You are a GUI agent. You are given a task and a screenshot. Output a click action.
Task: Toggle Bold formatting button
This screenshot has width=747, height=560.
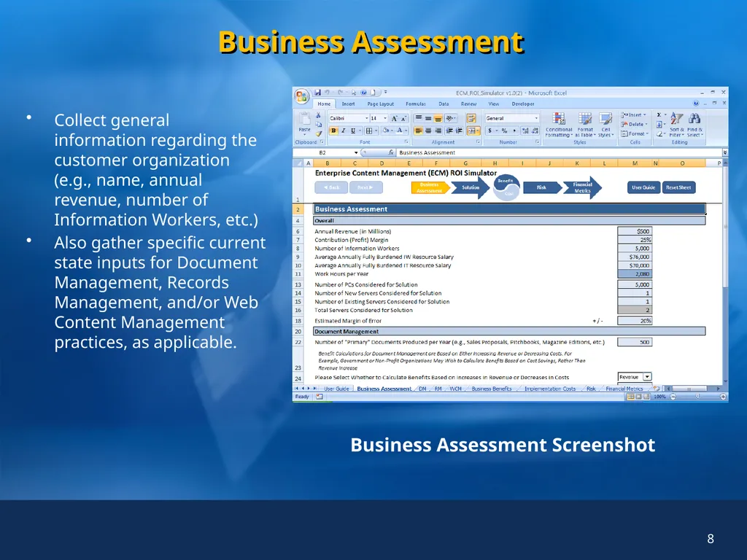(x=333, y=131)
